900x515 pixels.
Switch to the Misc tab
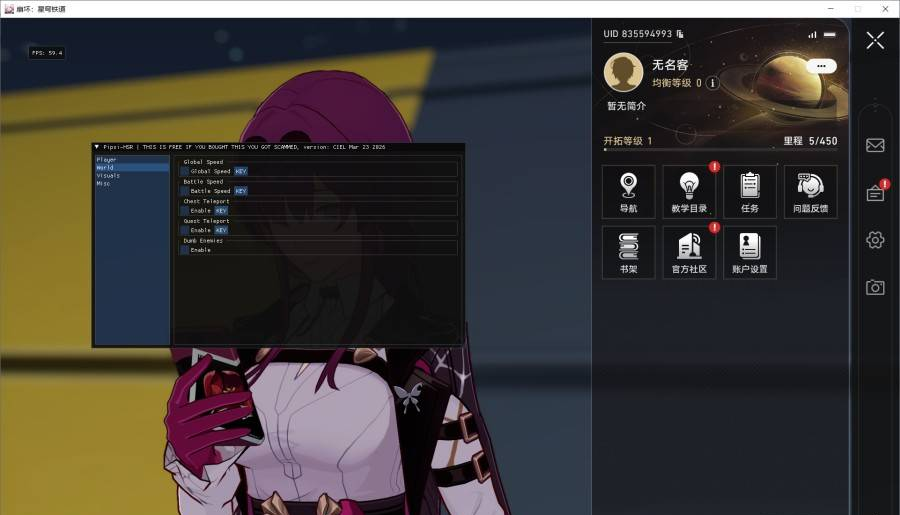[x=132, y=184]
